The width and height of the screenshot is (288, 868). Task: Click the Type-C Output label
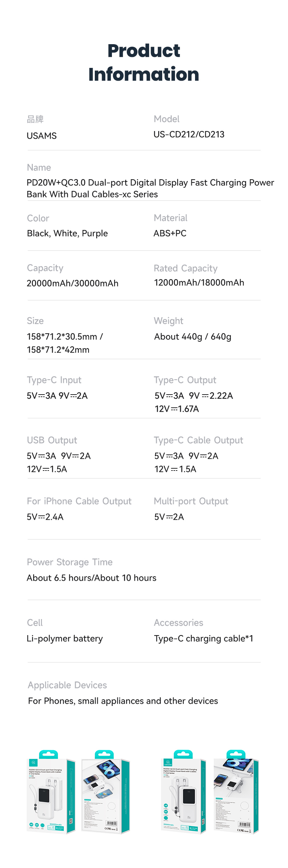point(185,380)
